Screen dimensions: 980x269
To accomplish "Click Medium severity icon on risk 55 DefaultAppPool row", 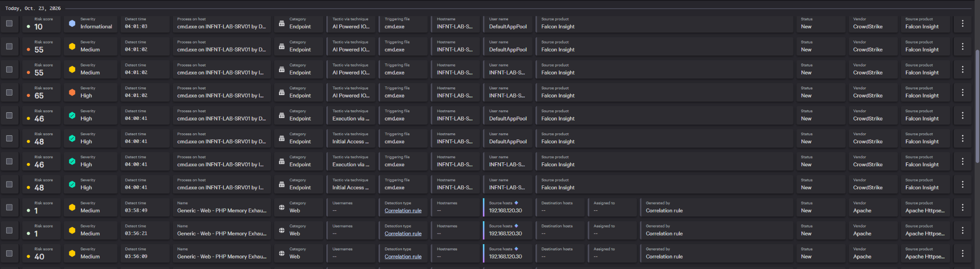I will click(72, 46).
